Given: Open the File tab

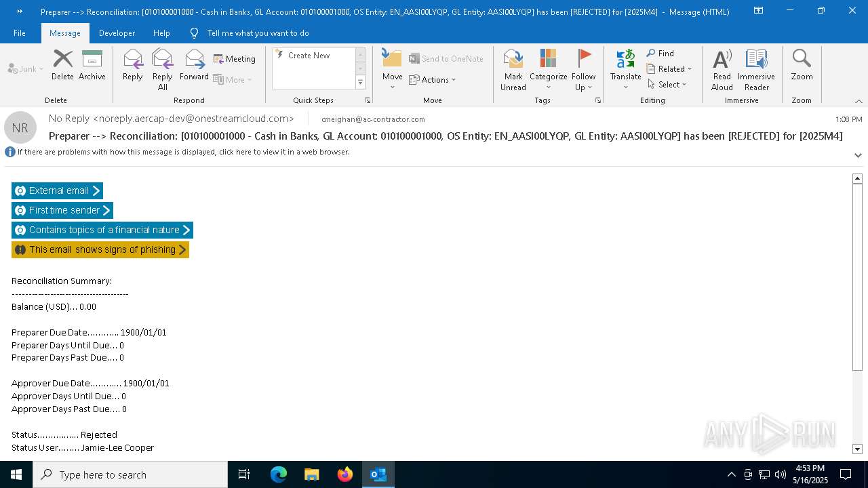Looking at the screenshot, I should click(x=20, y=33).
